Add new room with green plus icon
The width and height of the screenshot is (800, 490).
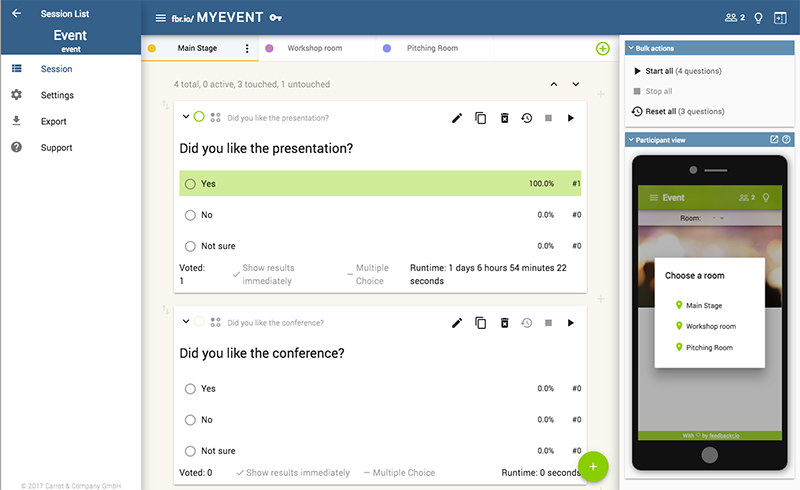(x=602, y=48)
